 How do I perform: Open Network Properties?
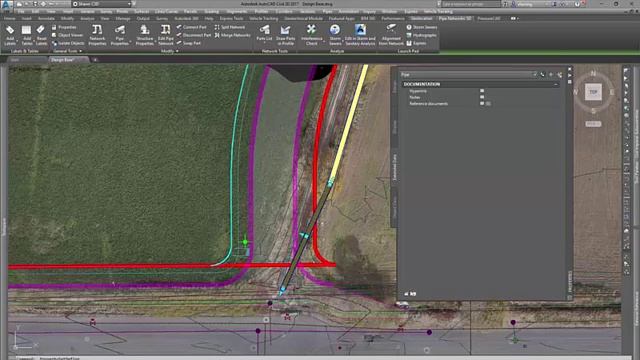(97, 35)
